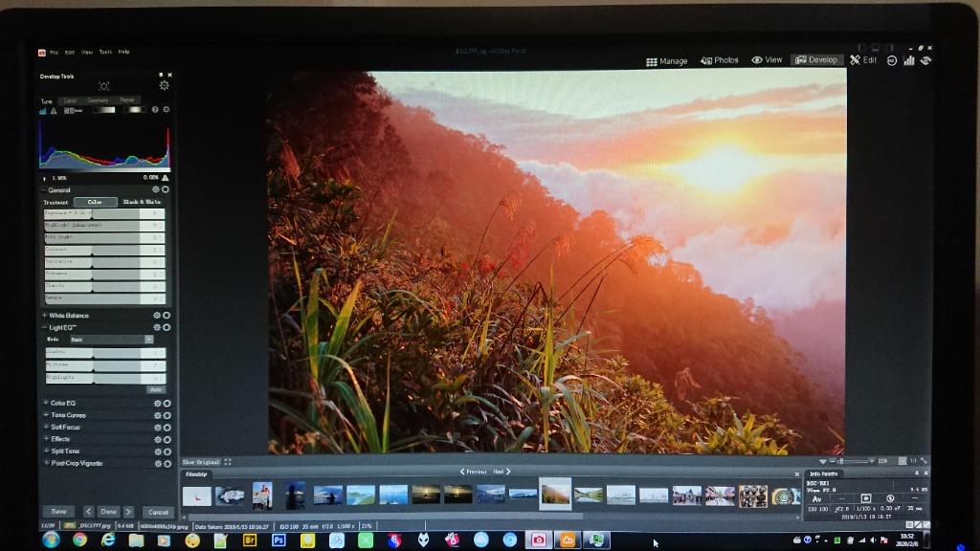
Task: Switch Treatment to Black & White
Action: point(142,202)
